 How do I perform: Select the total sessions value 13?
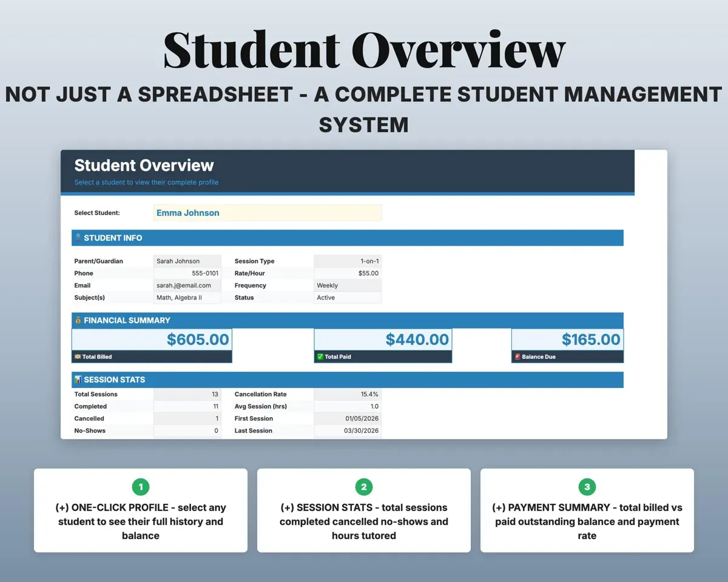point(187,394)
